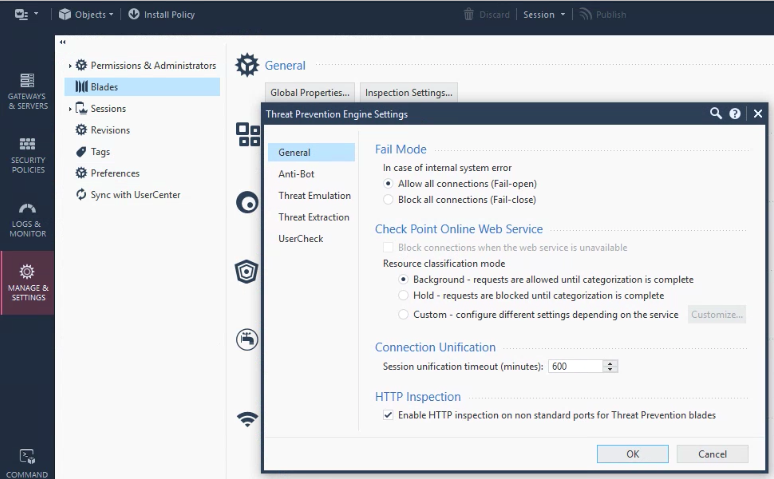Screen dimensions: 774x479
Task: Open Inspection Settings button
Action: (x=409, y=92)
